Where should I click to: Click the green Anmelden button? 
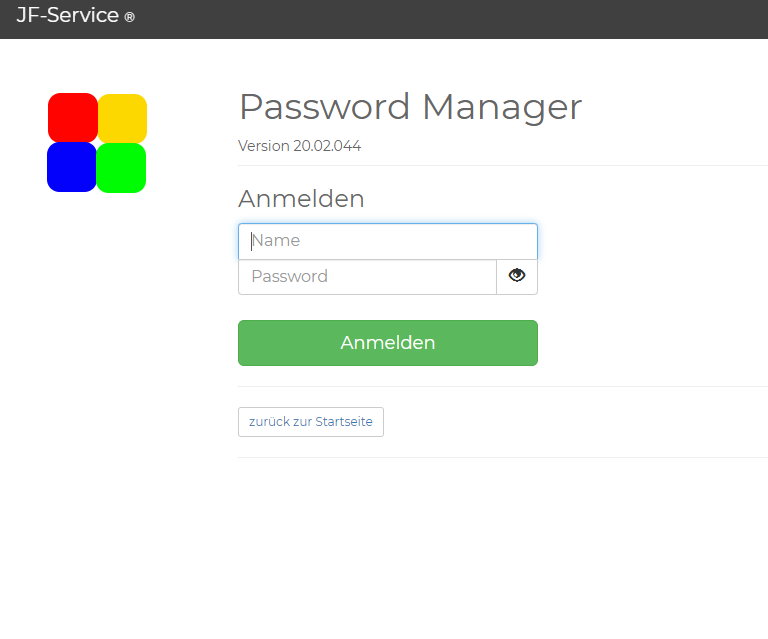click(x=388, y=343)
